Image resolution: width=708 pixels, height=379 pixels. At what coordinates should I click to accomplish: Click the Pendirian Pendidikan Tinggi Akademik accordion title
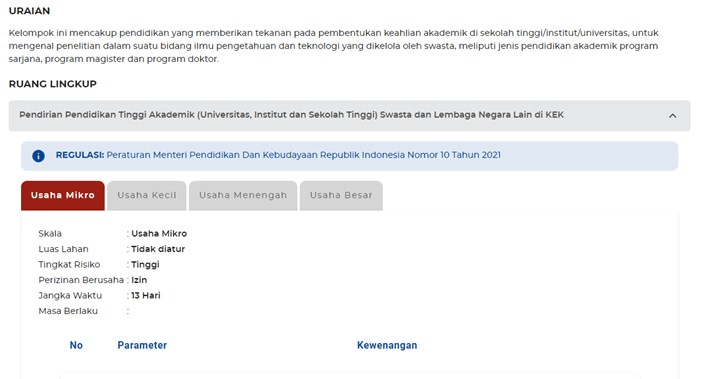tap(291, 115)
